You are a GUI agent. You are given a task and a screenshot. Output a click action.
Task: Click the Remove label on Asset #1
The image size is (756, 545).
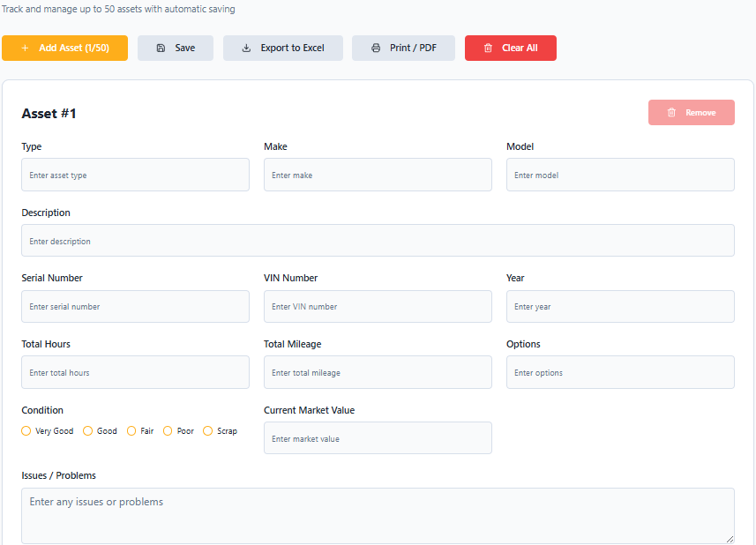pyautogui.click(x=700, y=113)
